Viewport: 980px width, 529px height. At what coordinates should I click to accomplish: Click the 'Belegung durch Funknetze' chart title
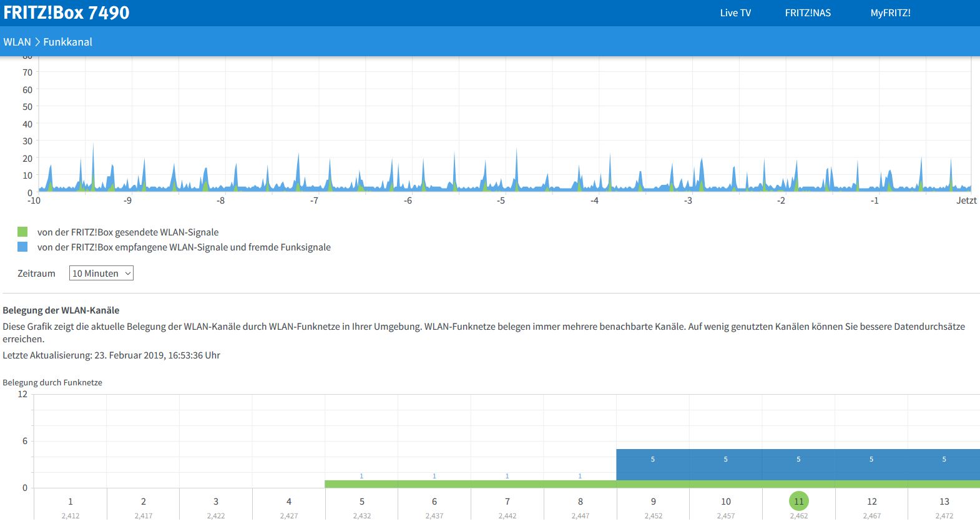click(x=52, y=382)
